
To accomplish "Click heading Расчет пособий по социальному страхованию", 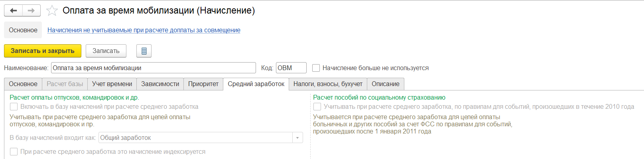I will coord(379,98).
